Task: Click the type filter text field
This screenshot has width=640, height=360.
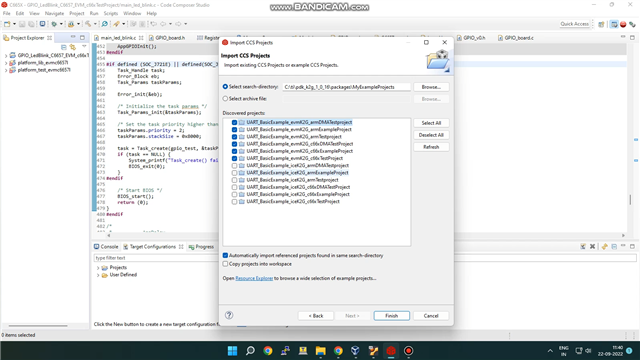Action: (365, 258)
